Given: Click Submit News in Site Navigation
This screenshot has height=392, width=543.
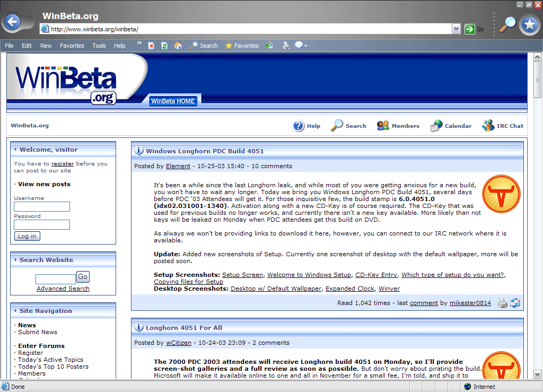Looking at the screenshot, I should [x=38, y=332].
